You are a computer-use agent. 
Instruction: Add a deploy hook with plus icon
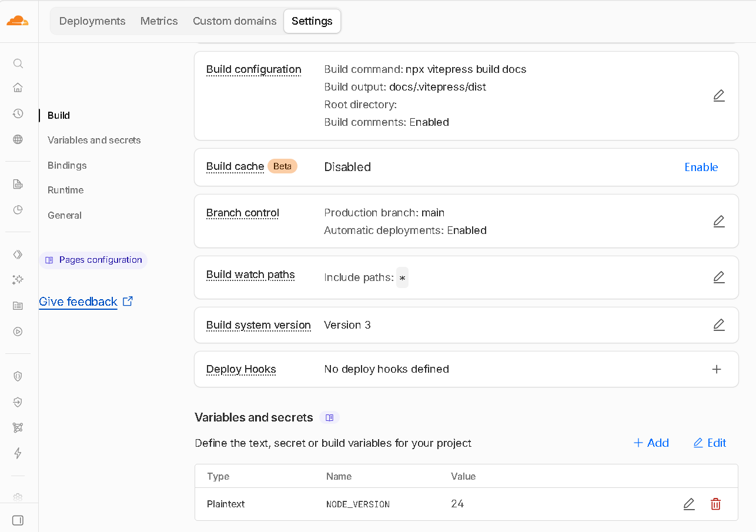[x=717, y=369]
